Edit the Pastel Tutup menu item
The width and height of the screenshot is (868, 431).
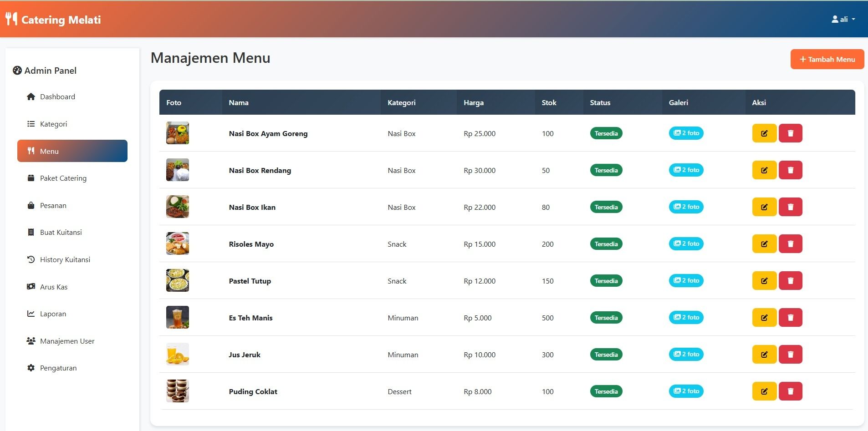[x=764, y=281]
